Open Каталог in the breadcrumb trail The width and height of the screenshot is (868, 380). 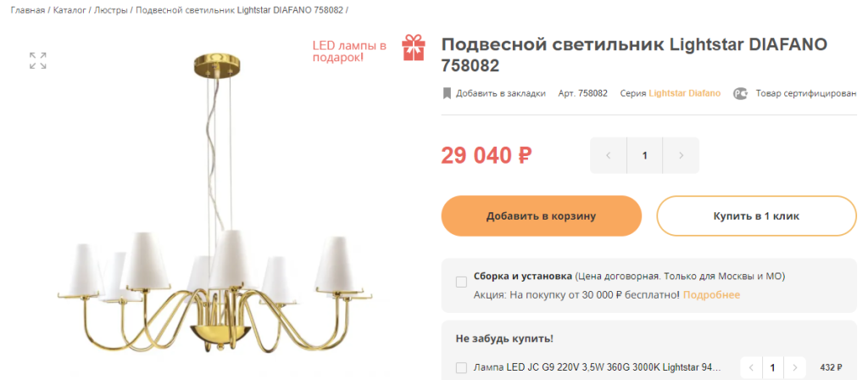click(x=70, y=10)
